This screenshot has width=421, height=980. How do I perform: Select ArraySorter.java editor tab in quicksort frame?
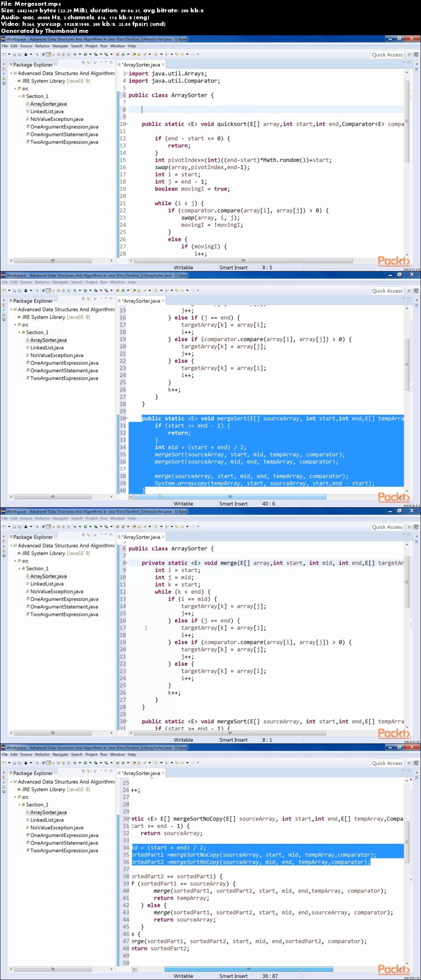141,65
